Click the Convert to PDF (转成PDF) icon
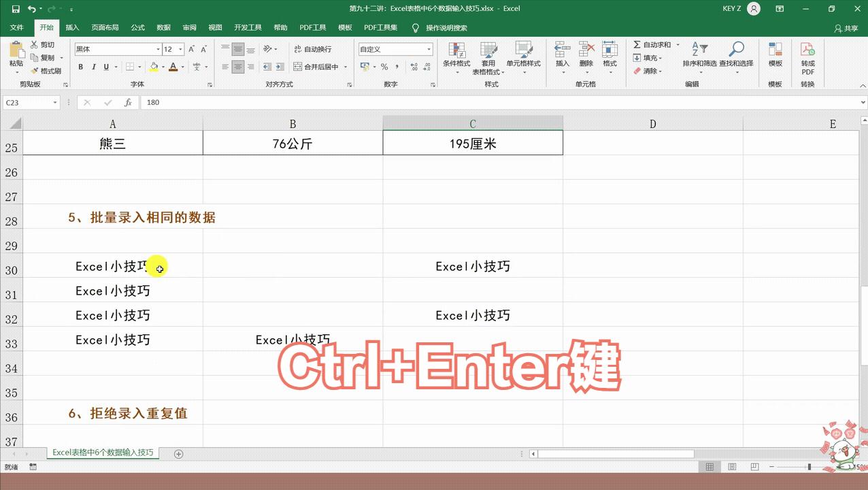Viewport: 868px width, 490px height. pyautogui.click(x=807, y=50)
